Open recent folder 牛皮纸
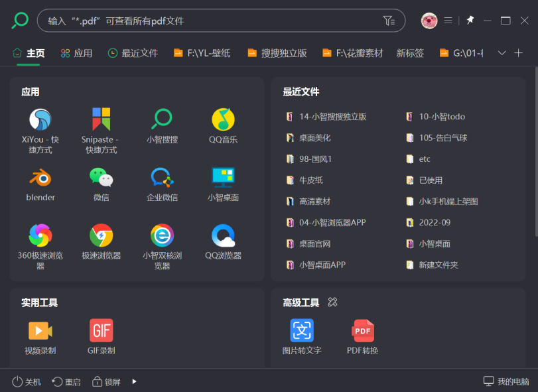Image resolution: width=538 pixels, height=392 pixels. pos(304,180)
